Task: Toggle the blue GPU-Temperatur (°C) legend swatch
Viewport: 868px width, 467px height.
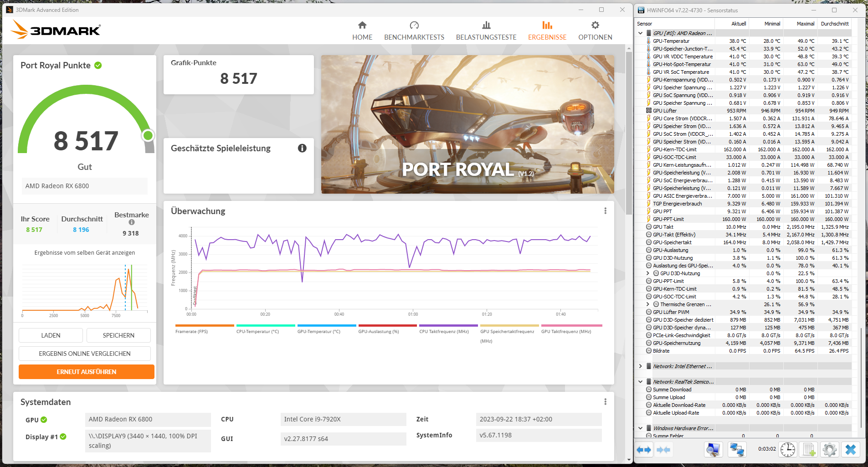Action: [x=327, y=325]
